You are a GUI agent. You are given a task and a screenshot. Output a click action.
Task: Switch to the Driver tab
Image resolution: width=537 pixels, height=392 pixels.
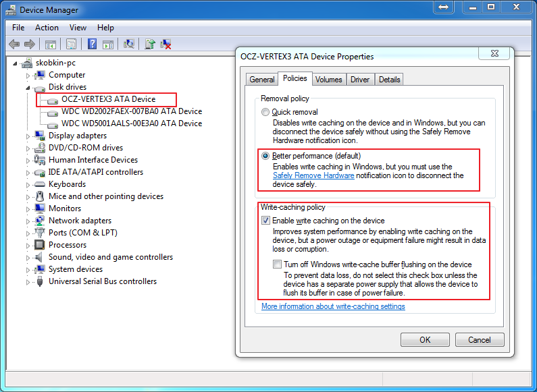360,80
